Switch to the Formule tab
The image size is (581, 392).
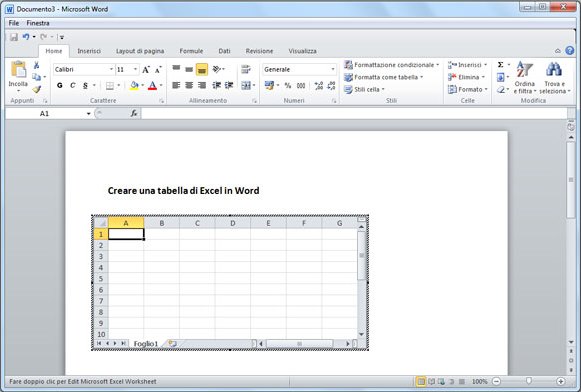click(191, 51)
